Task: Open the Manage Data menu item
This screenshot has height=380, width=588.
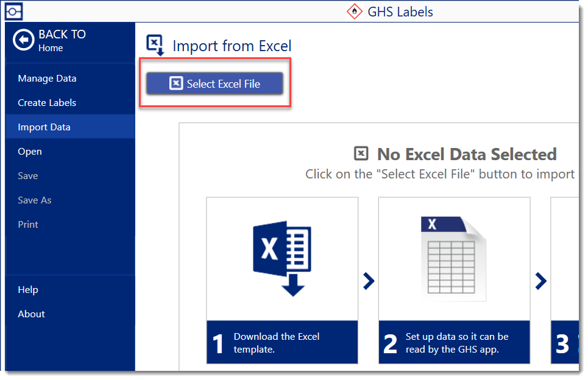Action: 47,79
